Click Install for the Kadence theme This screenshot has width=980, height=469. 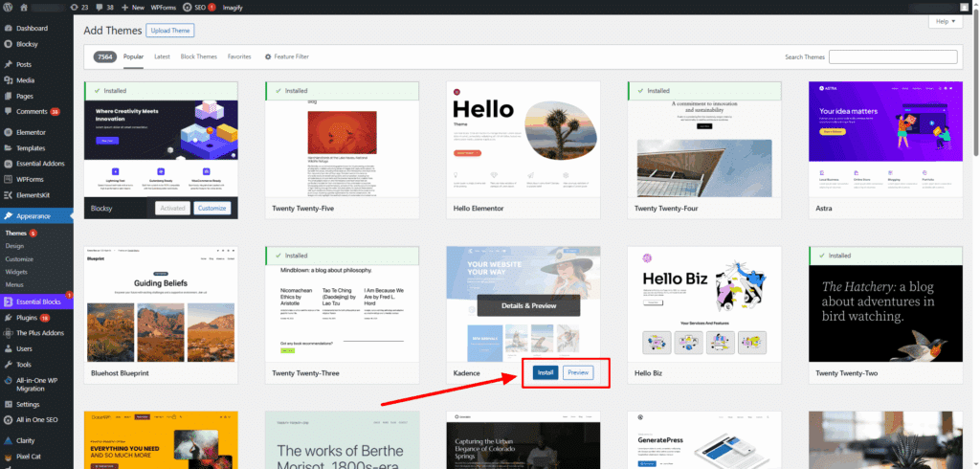(x=546, y=372)
